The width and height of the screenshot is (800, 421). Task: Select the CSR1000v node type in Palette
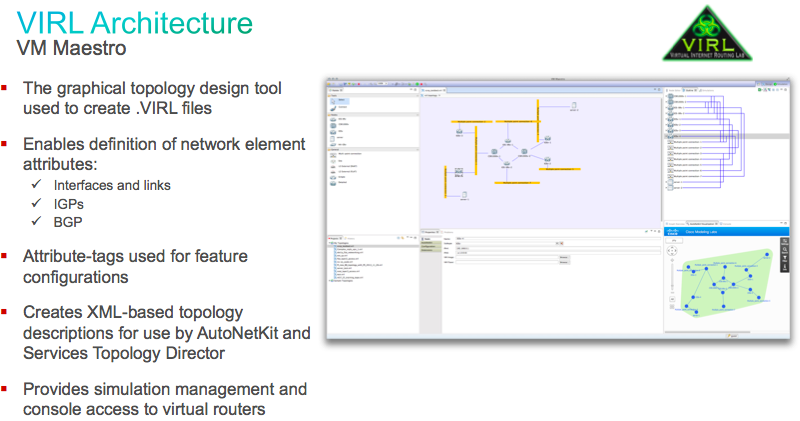[339, 125]
